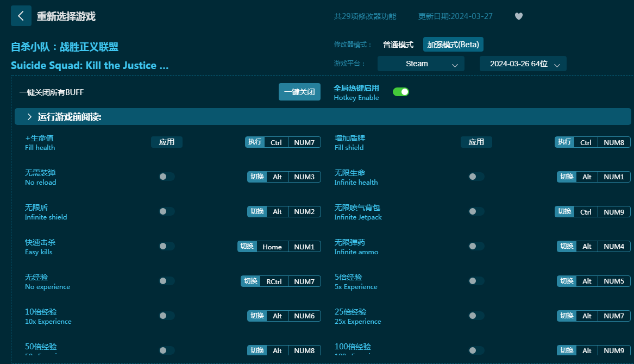Apply Fill health with 应用 button

pos(167,142)
